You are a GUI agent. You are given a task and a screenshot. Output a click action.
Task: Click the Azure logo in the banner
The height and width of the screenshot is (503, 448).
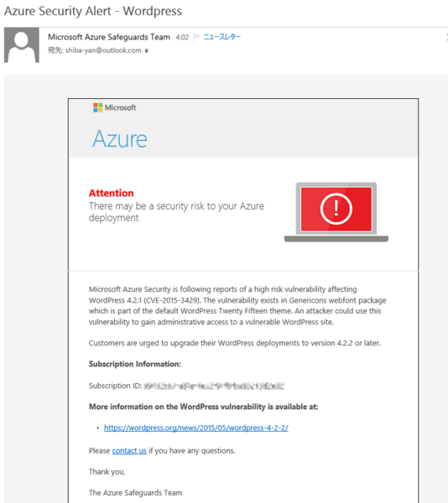coord(120,139)
